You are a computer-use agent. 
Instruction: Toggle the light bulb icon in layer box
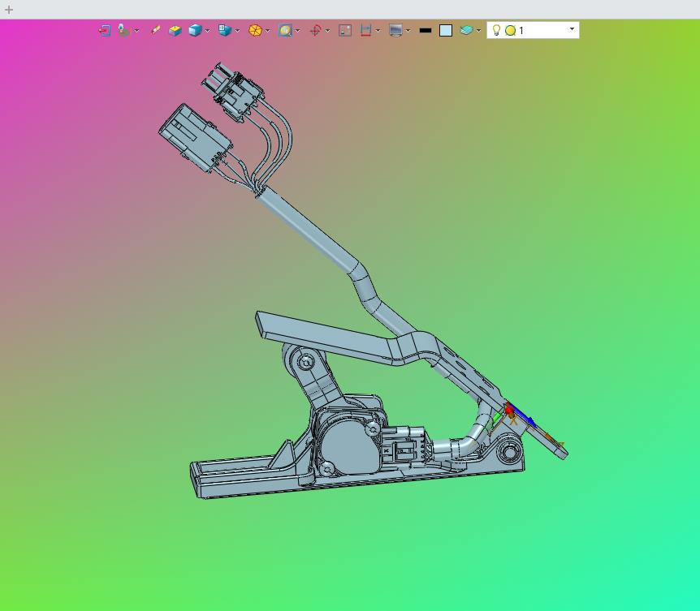pyautogui.click(x=496, y=30)
